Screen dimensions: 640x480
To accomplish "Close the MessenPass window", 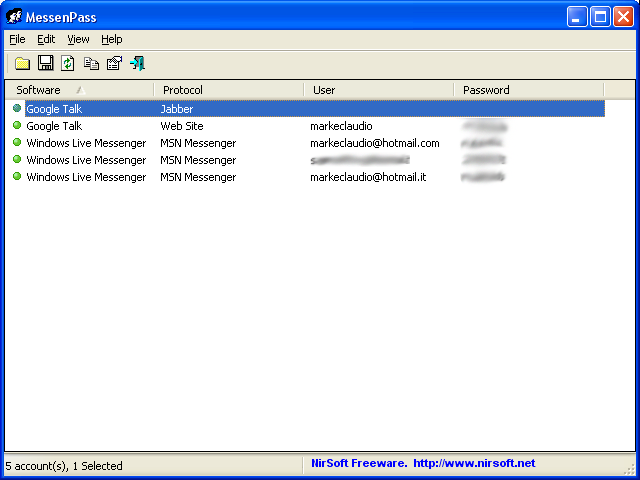I will [624, 17].
